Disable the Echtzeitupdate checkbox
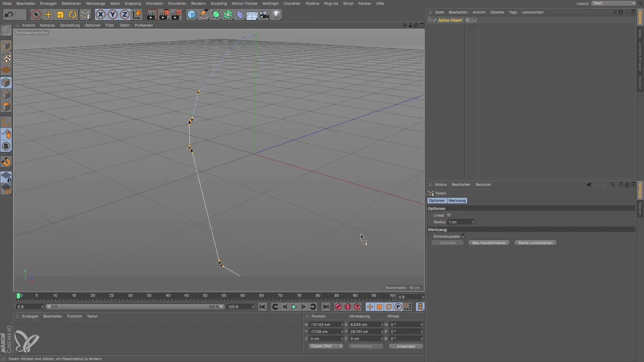 464,236
